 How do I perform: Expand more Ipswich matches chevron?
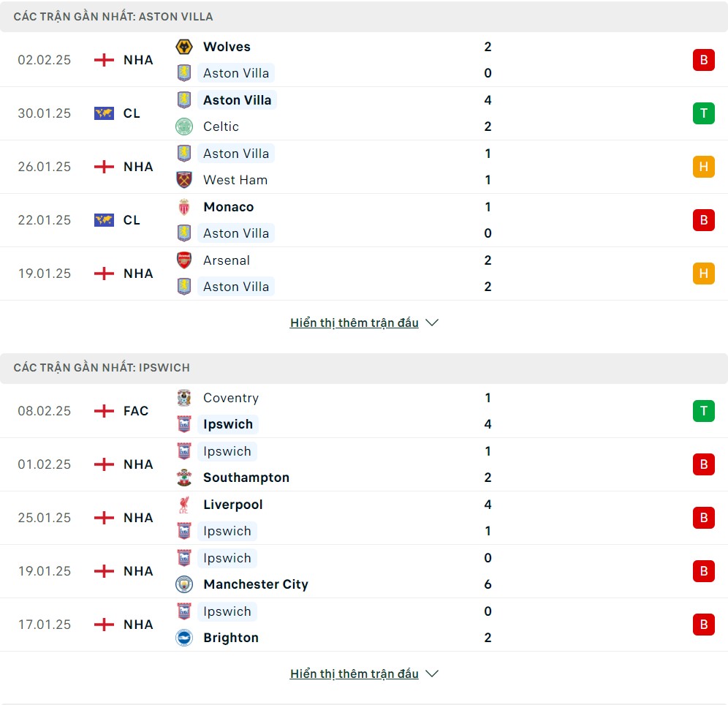tap(432, 674)
